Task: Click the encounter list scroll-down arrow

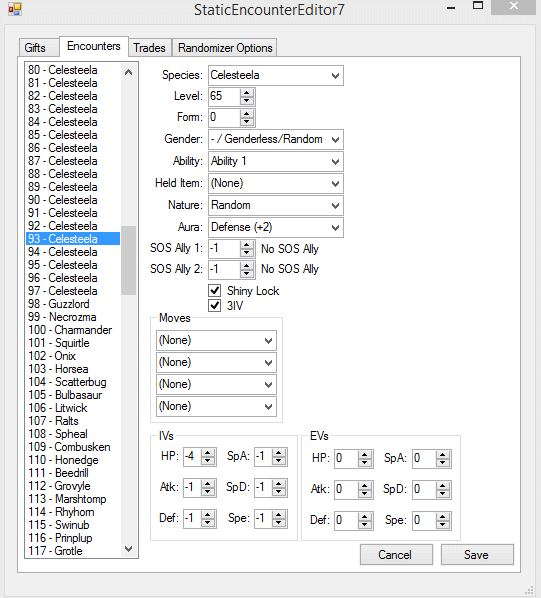Action: point(128,549)
